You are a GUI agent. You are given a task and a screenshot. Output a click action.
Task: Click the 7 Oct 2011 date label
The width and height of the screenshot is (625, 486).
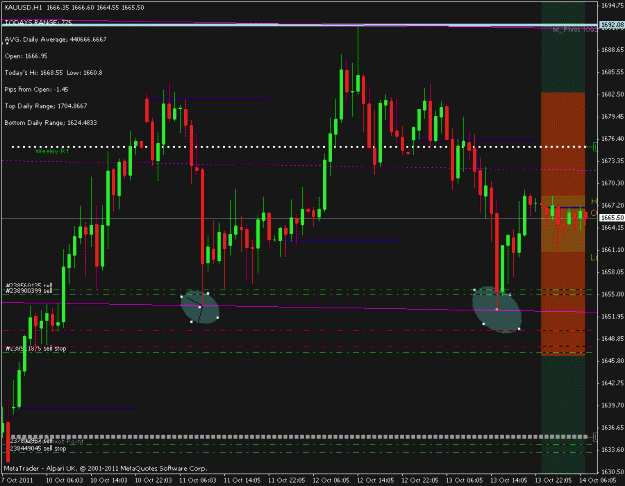point(18,480)
